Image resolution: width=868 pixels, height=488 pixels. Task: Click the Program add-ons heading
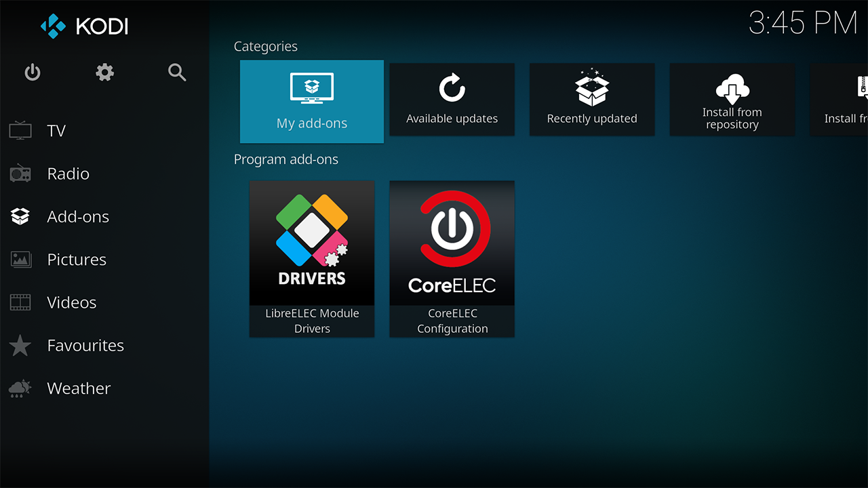click(286, 159)
